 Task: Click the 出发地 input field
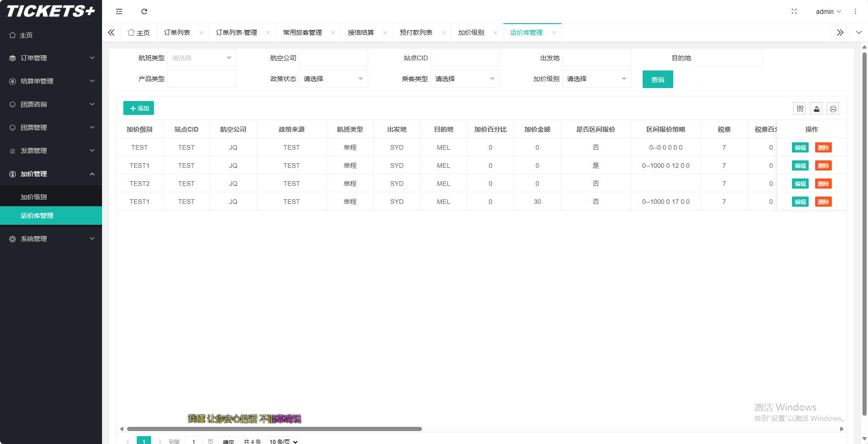pos(597,58)
